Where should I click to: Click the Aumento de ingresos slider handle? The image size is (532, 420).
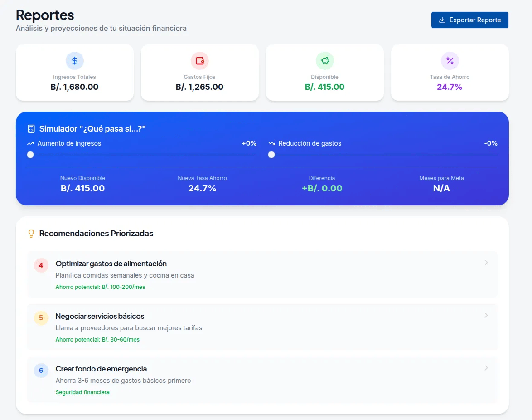(x=30, y=155)
